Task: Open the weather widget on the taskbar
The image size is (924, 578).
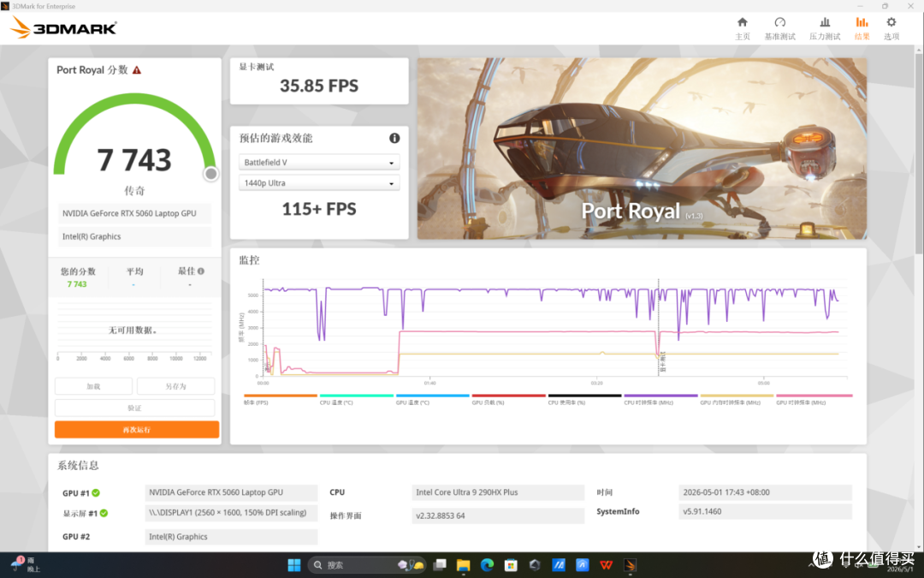Action: pyautogui.click(x=26, y=564)
